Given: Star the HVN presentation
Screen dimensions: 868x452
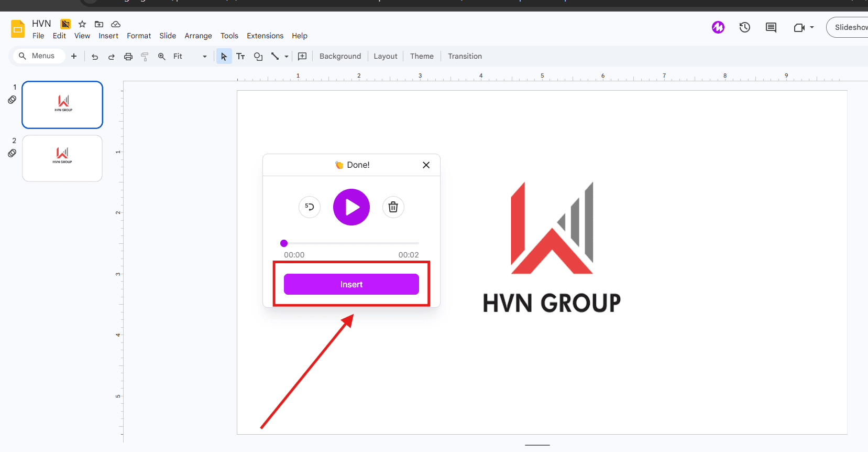Looking at the screenshot, I should (x=82, y=24).
